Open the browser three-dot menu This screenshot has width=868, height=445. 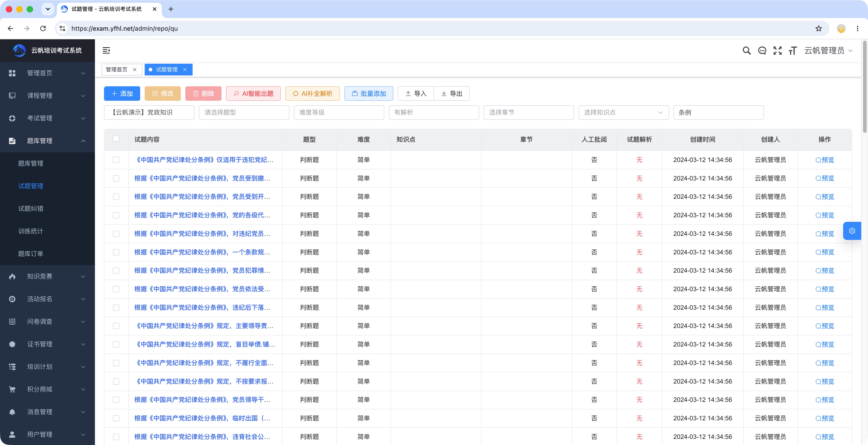click(x=858, y=29)
